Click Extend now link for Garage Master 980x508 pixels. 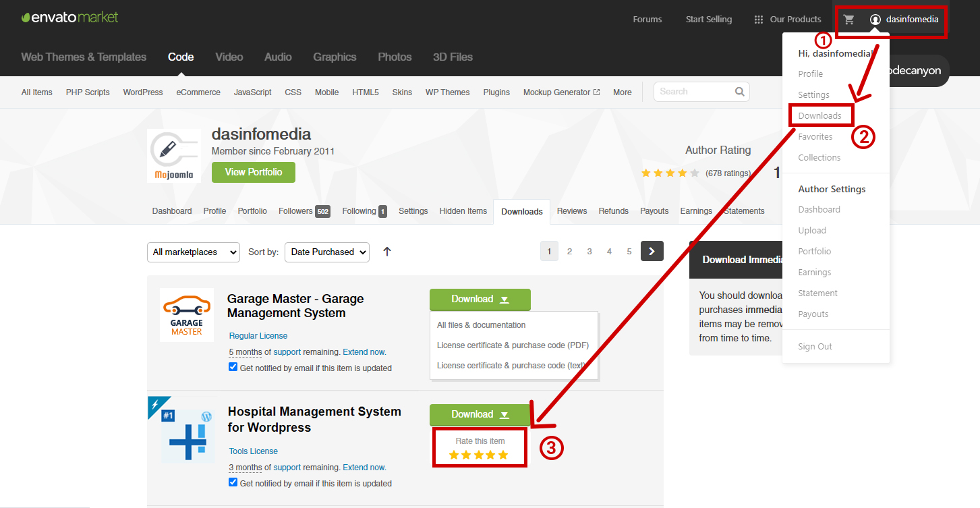tap(364, 352)
